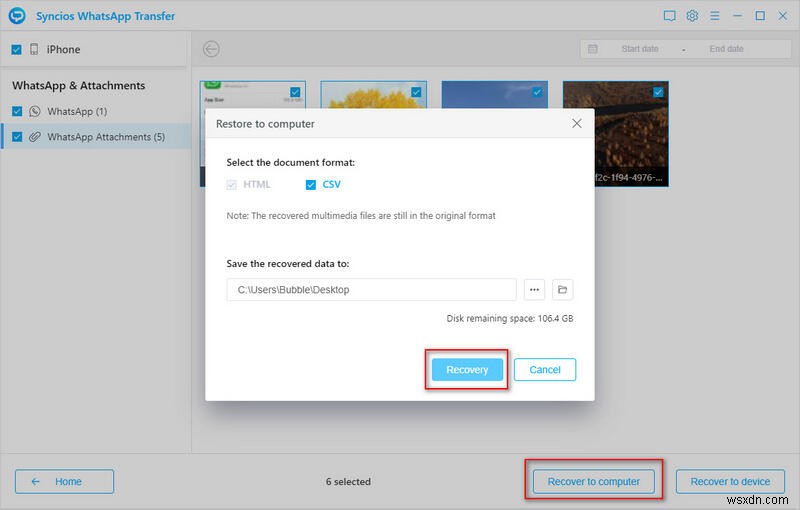800x510 pixels.
Task: Toggle the iPhone checkbox
Action: [x=16, y=49]
